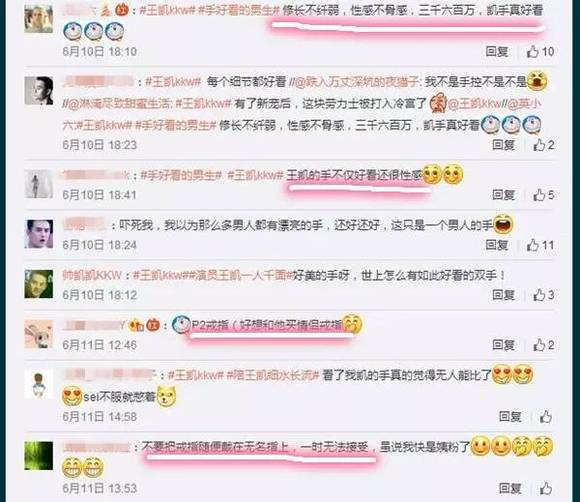Click 回复 on the 18:23 comment
The image size is (580, 502).
pos(503,145)
